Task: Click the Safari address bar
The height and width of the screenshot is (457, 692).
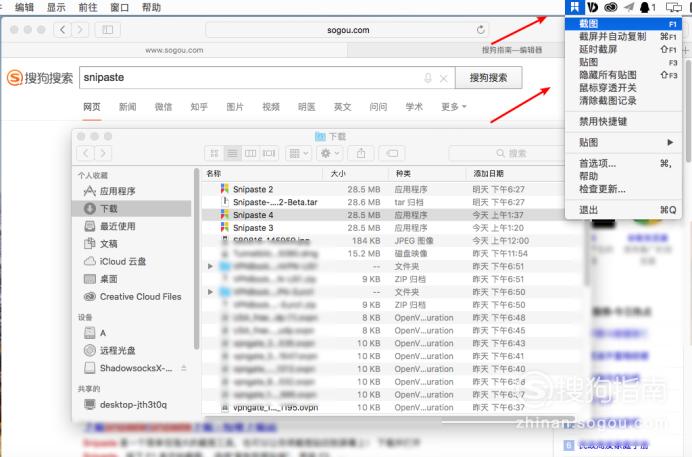Action: (348, 30)
